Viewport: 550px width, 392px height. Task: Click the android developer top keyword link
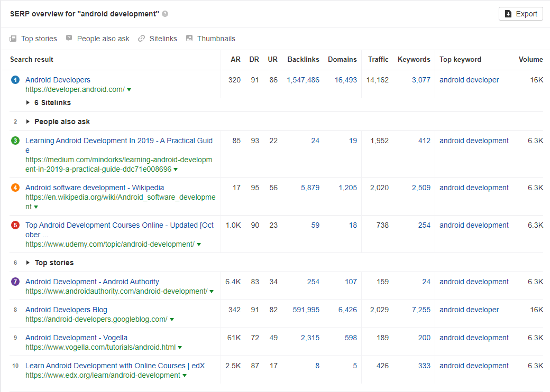pos(469,80)
